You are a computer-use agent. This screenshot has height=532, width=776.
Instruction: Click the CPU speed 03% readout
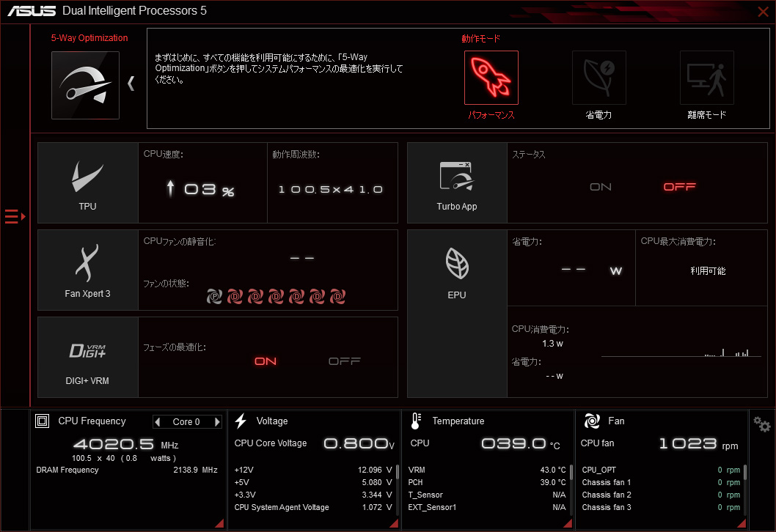200,189
